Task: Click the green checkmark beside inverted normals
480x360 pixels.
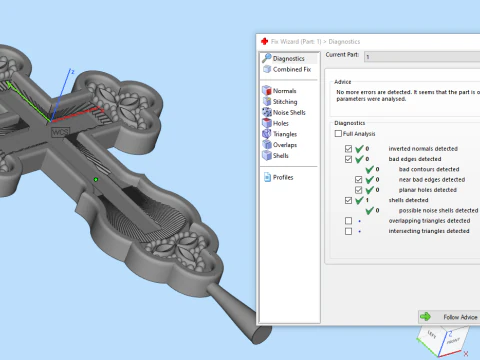Action: [x=359, y=148]
